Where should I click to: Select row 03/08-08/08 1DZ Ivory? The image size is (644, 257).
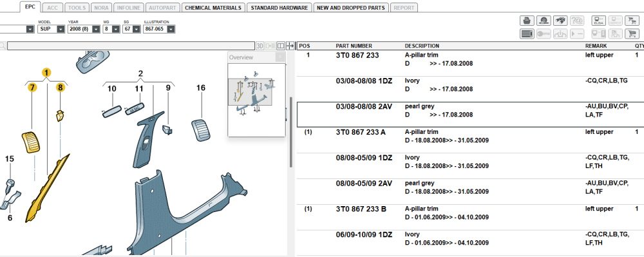[x=470, y=89]
